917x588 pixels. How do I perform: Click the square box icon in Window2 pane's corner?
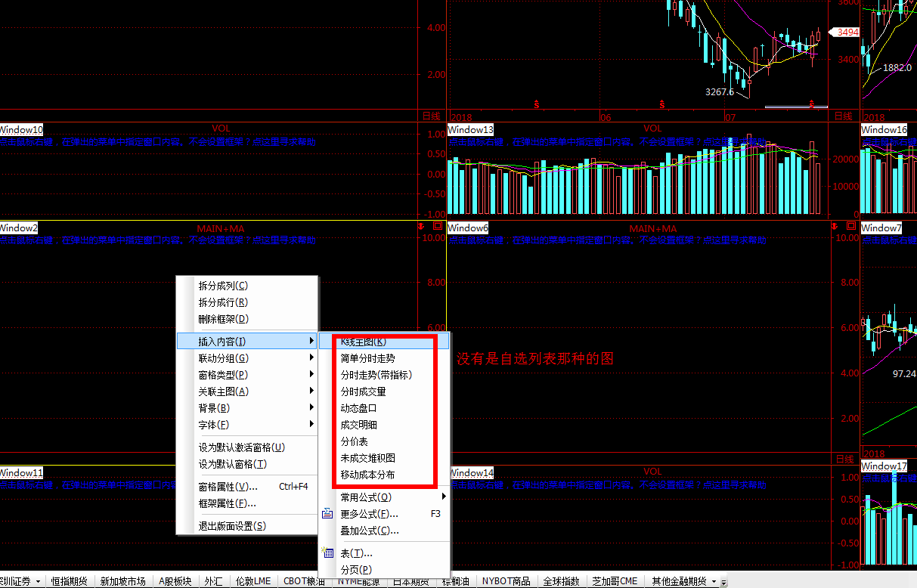click(x=437, y=226)
